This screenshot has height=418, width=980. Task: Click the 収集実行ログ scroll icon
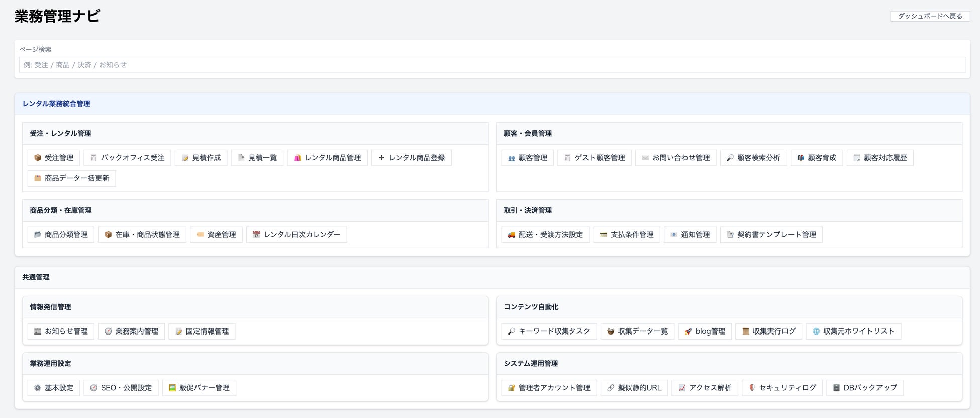tap(746, 331)
